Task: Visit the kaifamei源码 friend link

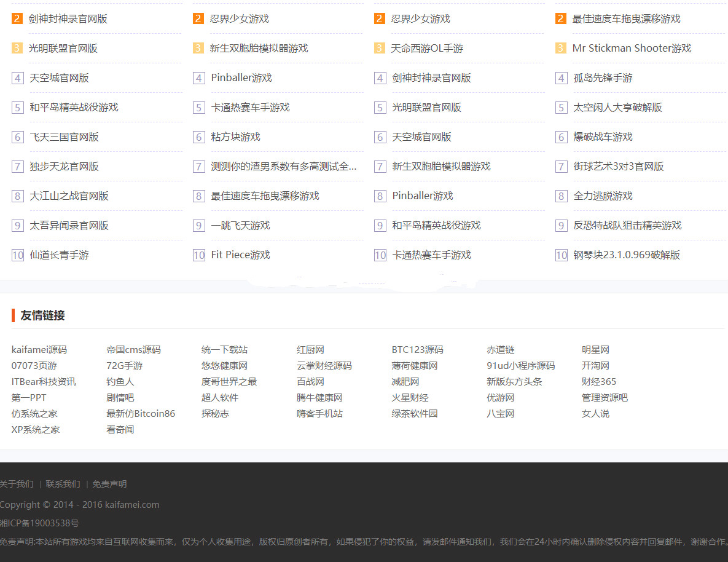Action: coord(39,349)
